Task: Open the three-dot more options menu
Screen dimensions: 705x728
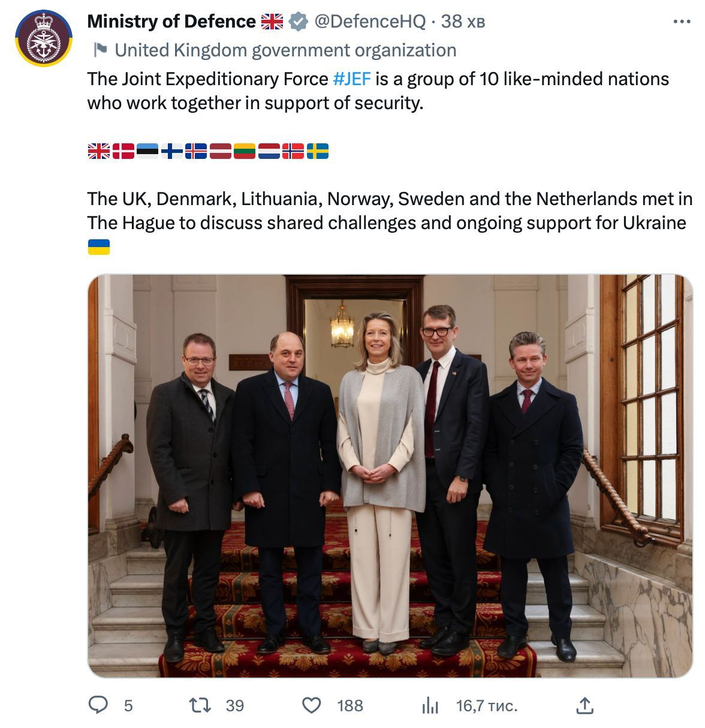Action: coord(682,22)
